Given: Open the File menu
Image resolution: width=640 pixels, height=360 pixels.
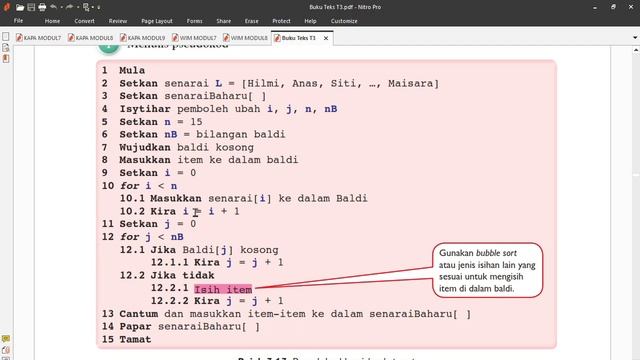Looking at the screenshot, I should click(x=18, y=21).
